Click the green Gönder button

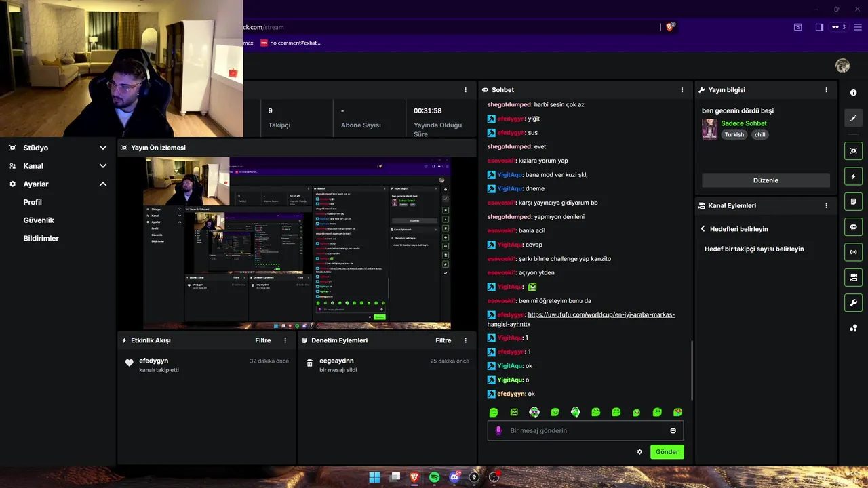tap(667, 451)
